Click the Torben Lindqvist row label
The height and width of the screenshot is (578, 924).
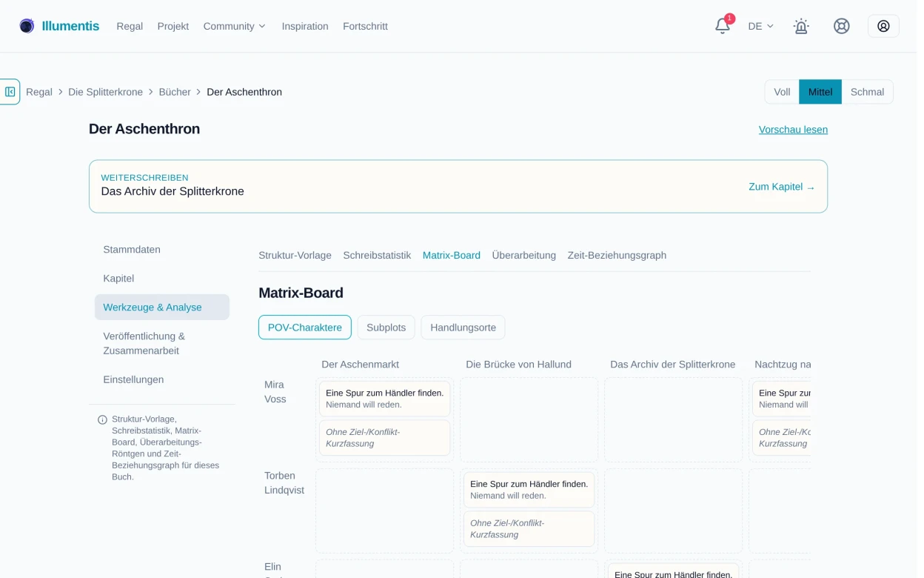click(284, 483)
